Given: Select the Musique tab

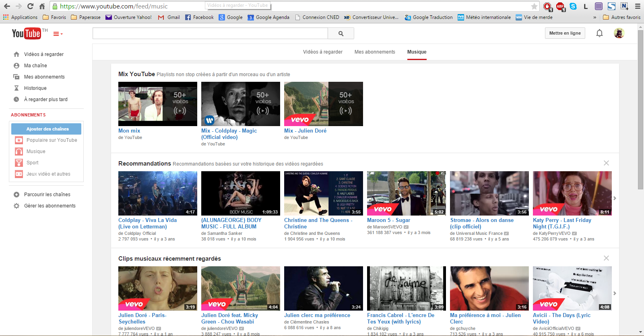Looking at the screenshot, I should (417, 52).
